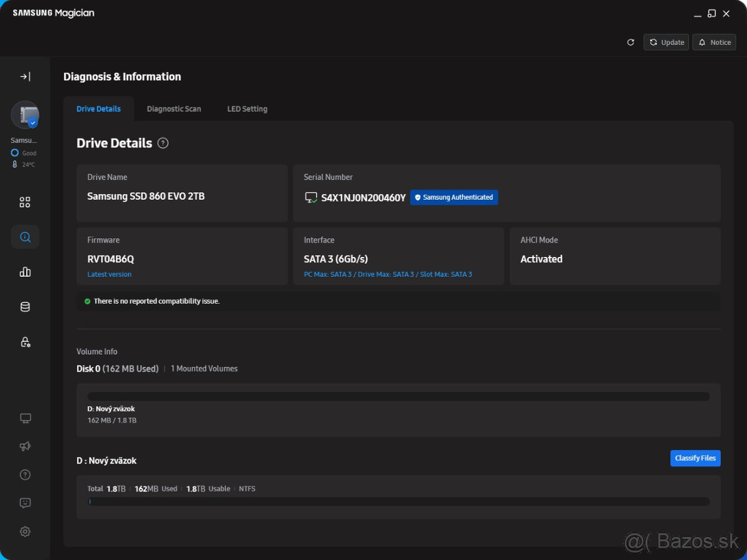Open the Notice button
The image size is (747, 560).
tap(714, 42)
